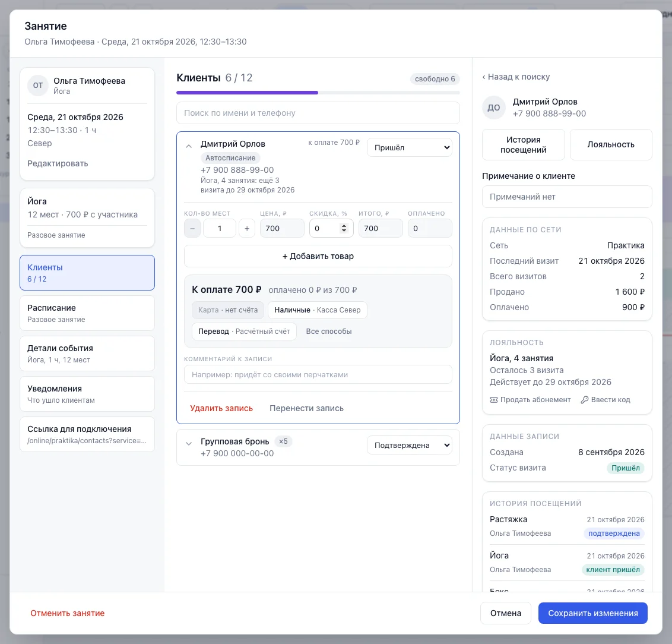Click the ticket icon beside Продать абонемент
672x644 pixels.
click(x=494, y=400)
